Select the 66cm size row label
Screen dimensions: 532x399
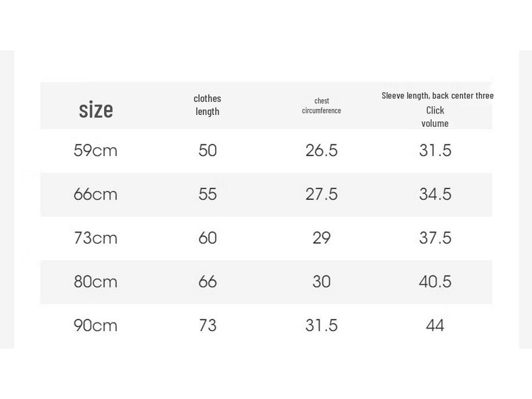pos(95,194)
